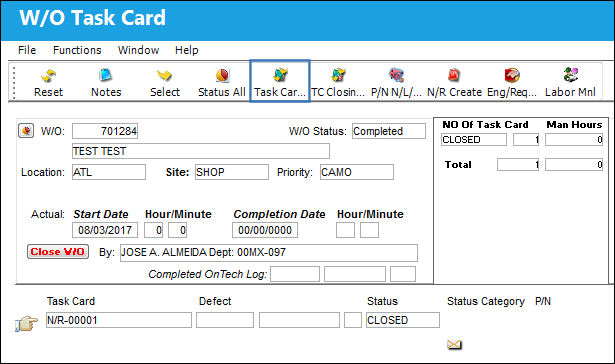Open the Help menu
Viewport: 615px width, 364px height.
click(187, 50)
